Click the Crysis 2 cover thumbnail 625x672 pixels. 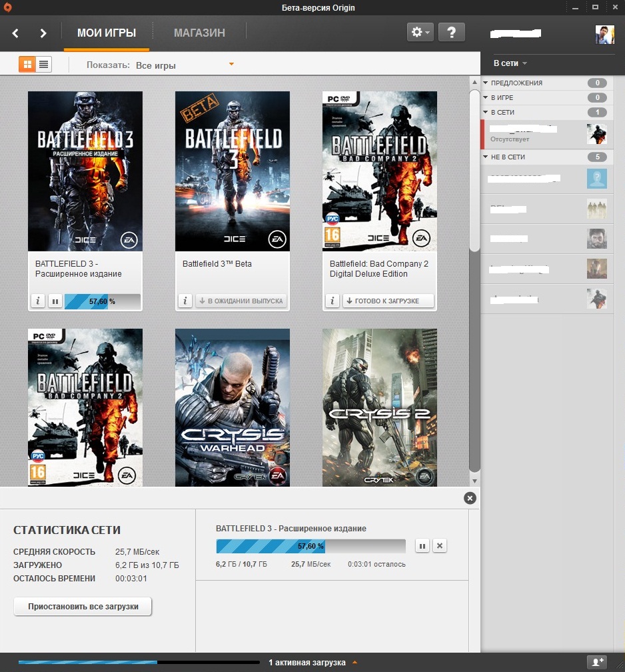[x=380, y=407]
